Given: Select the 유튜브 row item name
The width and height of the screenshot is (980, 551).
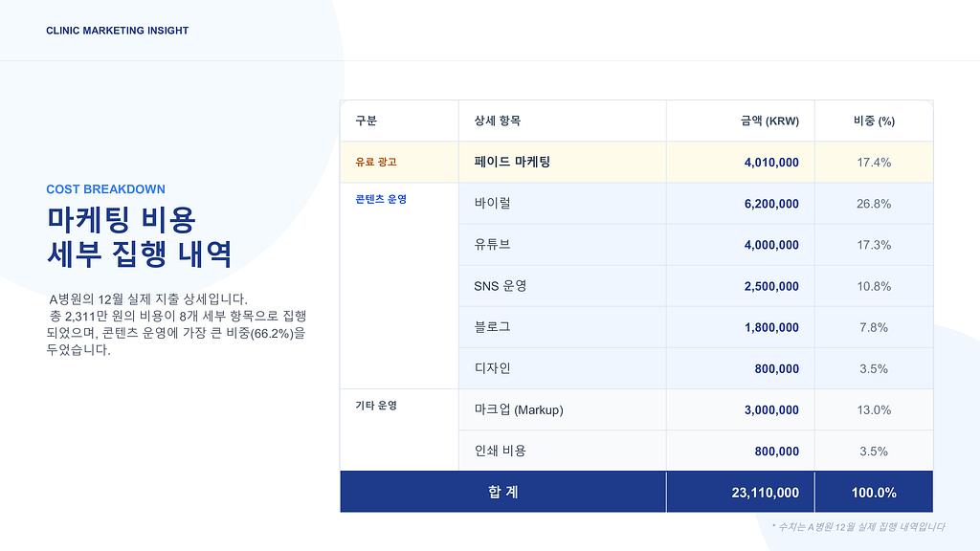Looking at the screenshot, I should click(492, 245).
